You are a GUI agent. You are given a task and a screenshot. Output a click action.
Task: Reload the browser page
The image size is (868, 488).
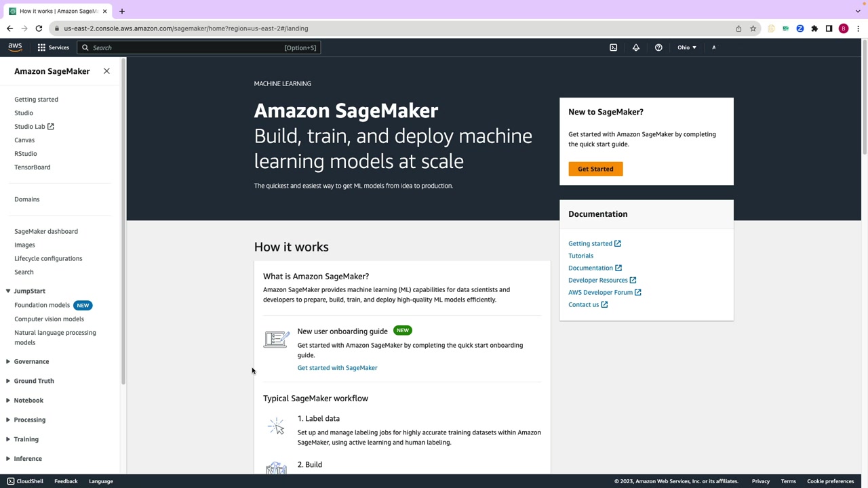click(39, 28)
